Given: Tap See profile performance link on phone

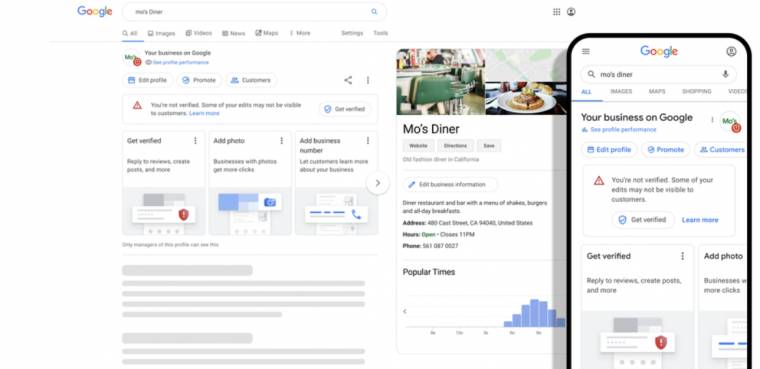Looking at the screenshot, I should point(619,130).
